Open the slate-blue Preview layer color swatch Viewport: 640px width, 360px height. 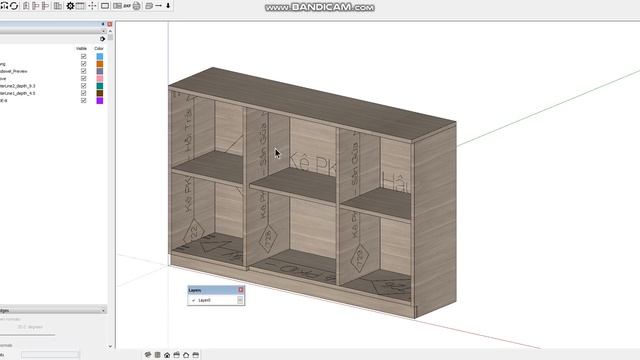[100, 71]
